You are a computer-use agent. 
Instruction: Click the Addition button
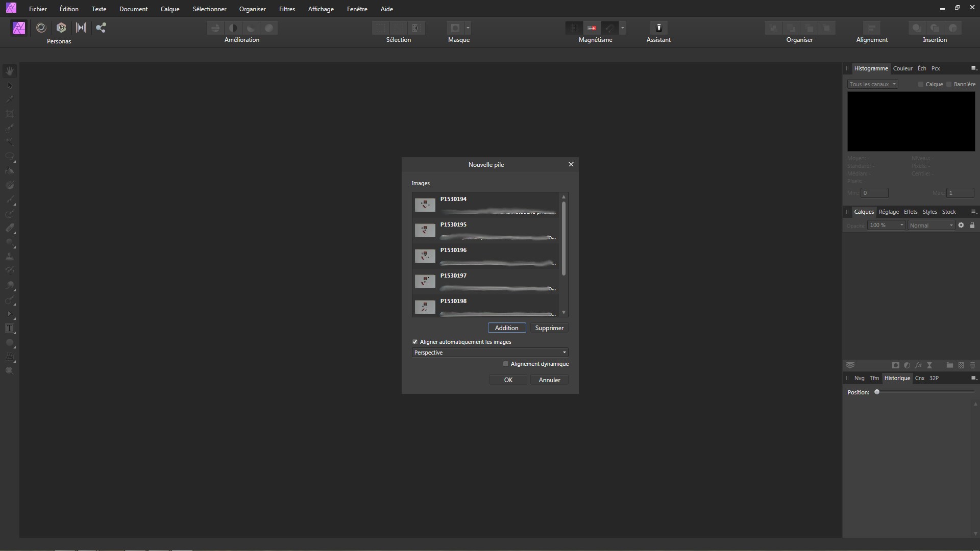(506, 328)
